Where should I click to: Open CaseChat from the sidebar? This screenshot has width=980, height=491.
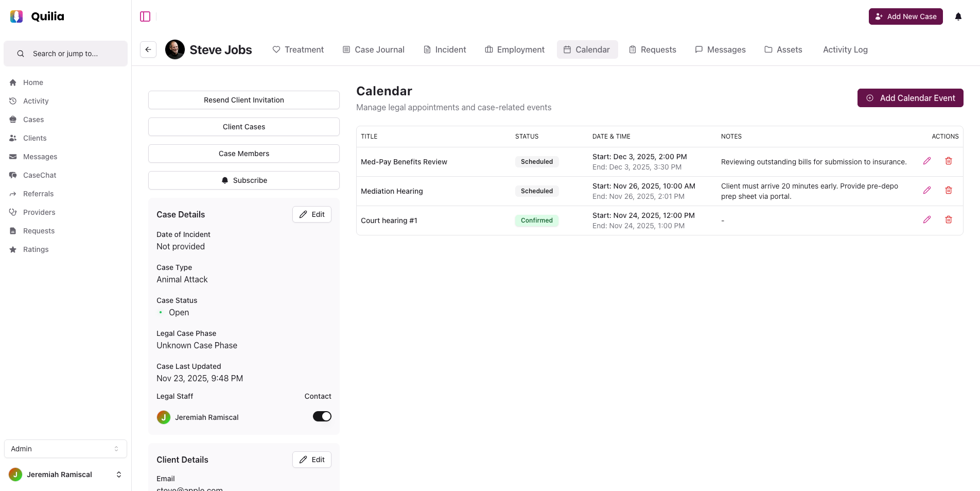40,175
